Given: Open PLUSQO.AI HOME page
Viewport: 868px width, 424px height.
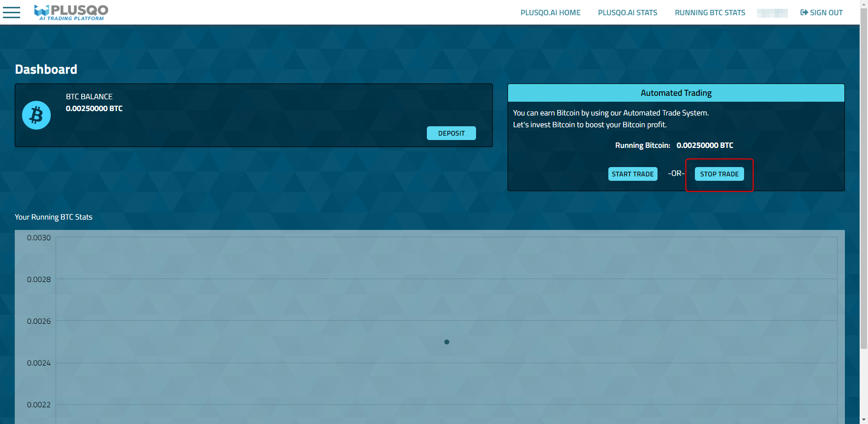Looking at the screenshot, I should tap(550, 13).
